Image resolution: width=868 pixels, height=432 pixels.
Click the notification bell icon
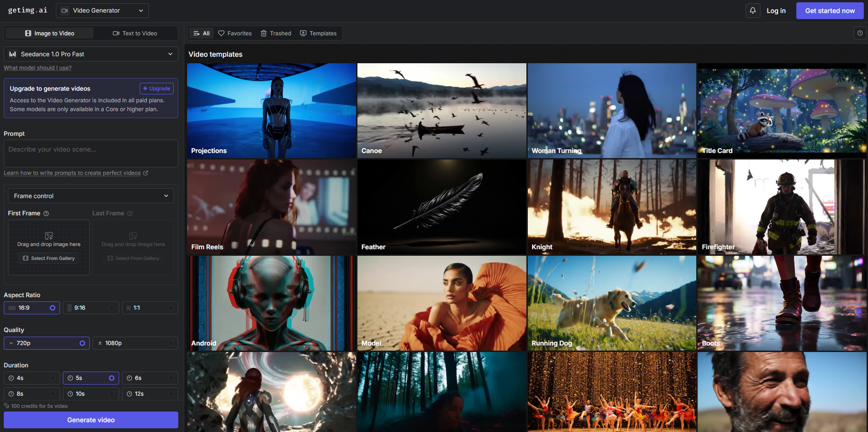[x=753, y=11]
